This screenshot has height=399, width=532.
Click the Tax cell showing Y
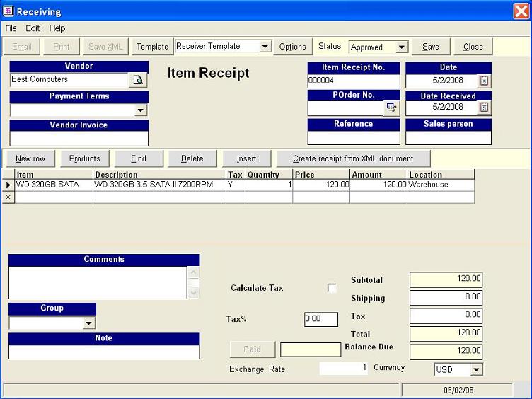pyautogui.click(x=236, y=185)
